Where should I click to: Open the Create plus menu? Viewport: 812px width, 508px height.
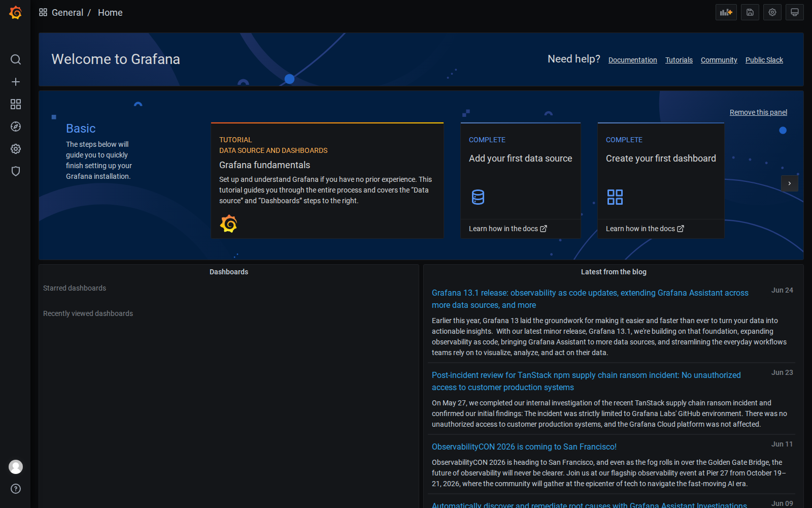[16, 82]
